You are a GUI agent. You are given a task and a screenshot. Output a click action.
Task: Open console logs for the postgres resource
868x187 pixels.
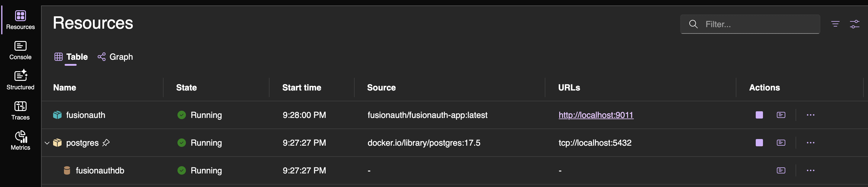pos(781,143)
